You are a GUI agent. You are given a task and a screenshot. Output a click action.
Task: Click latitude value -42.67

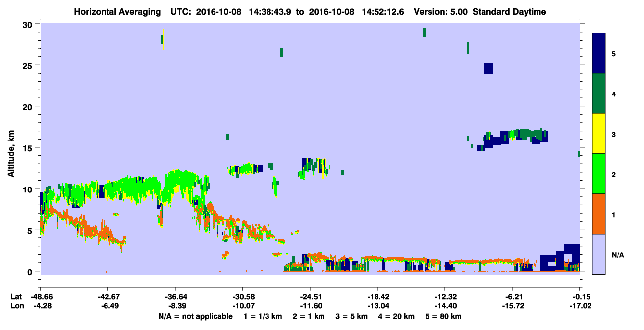[x=107, y=297]
